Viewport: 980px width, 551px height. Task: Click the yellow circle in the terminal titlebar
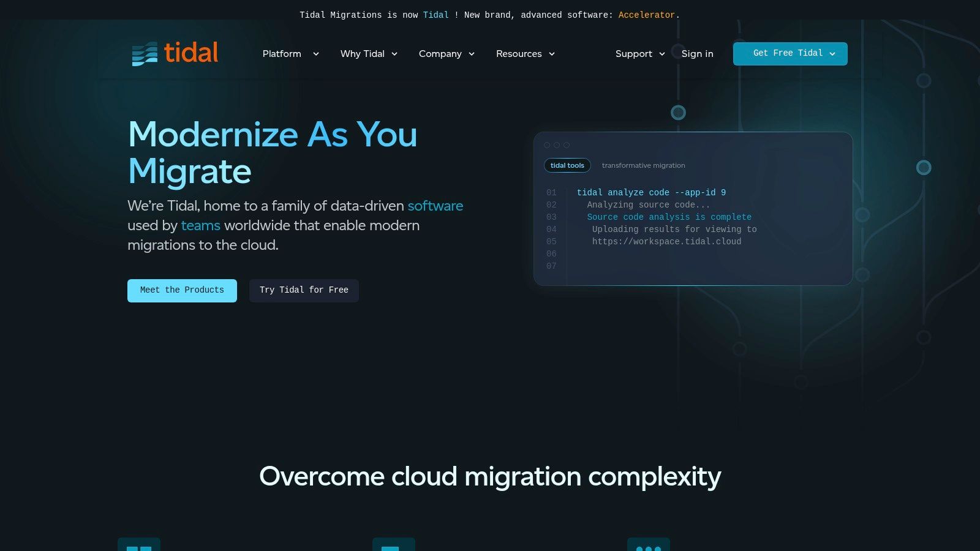[x=557, y=145]
